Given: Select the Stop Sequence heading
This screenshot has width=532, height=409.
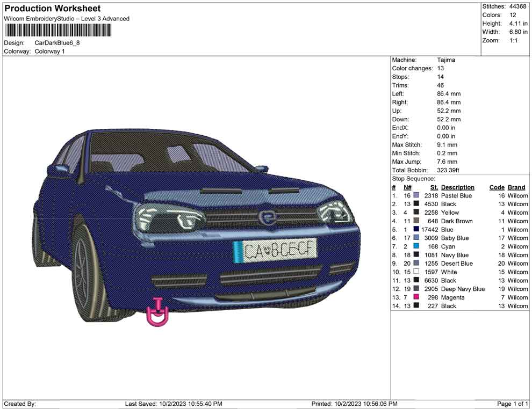Looking at the screenshot, I should click(413, 179).
